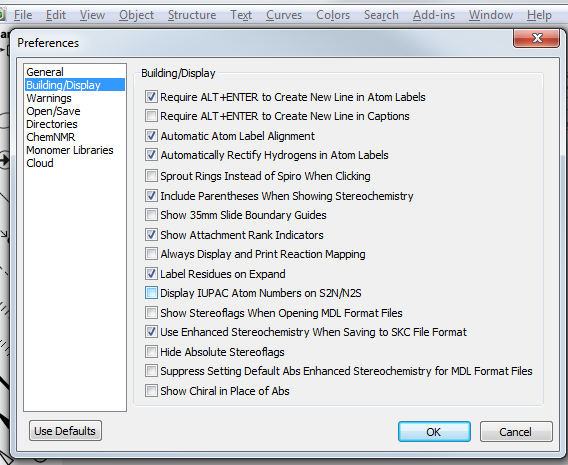
Task: Enable Always Display and Print Reaction Mapping
Action: [151, 254]
